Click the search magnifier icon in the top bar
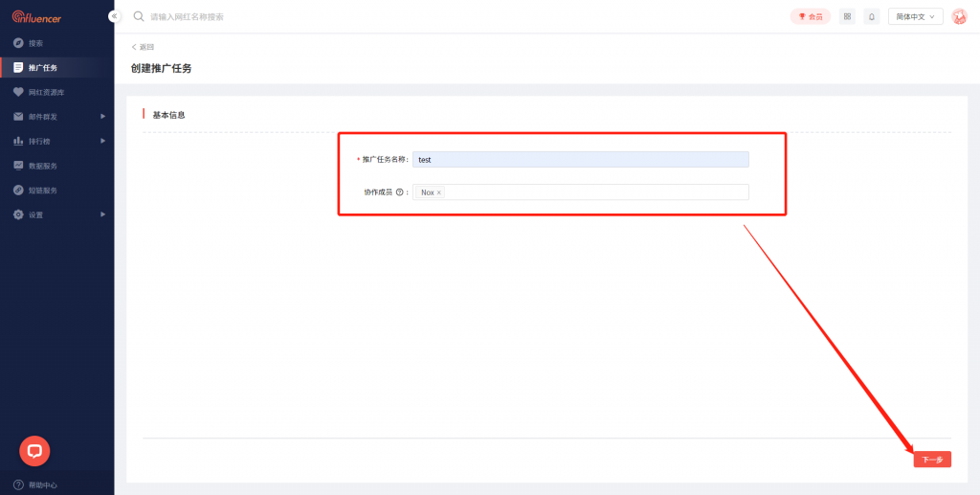Image resolution: width=980 pixels, height=495 pixels. (x=139, y=16)
